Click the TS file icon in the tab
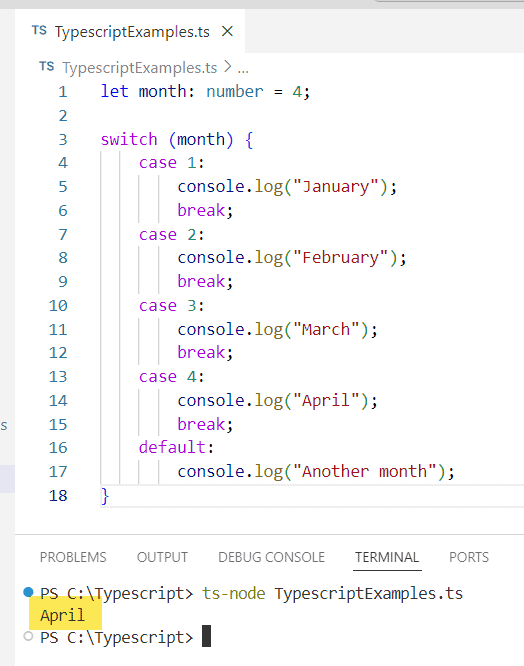This screenshot has height=666, width=524. [39, 31]
